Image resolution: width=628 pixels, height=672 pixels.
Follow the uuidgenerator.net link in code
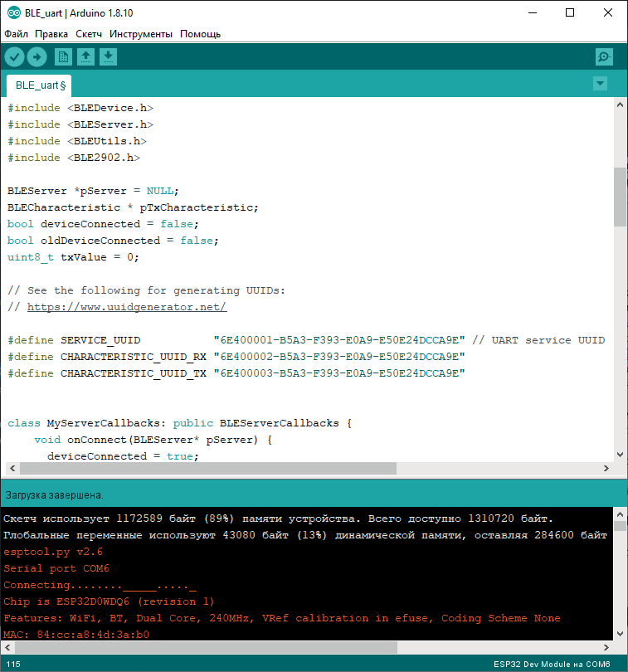click(x=127, y=307)
